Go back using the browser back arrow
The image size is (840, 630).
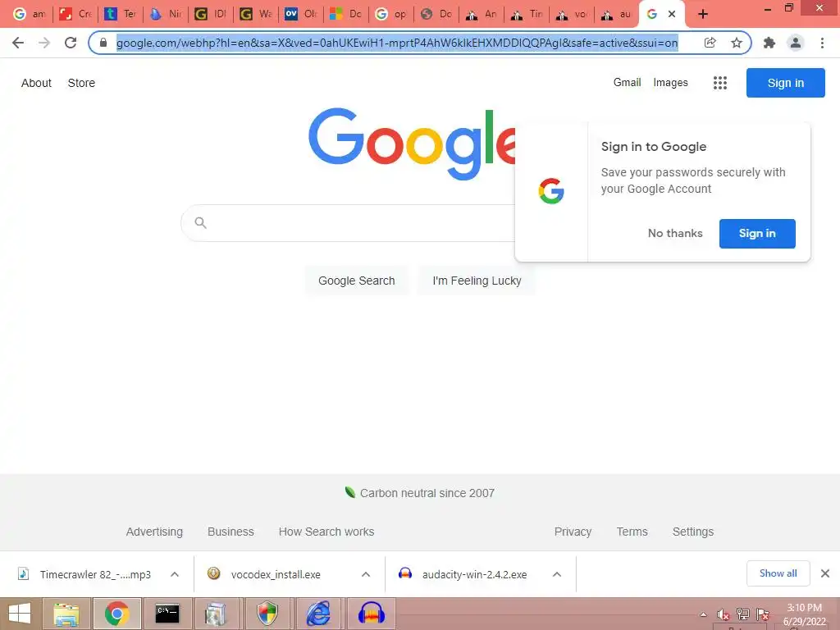pyautogui.click(x=18, y=43)
